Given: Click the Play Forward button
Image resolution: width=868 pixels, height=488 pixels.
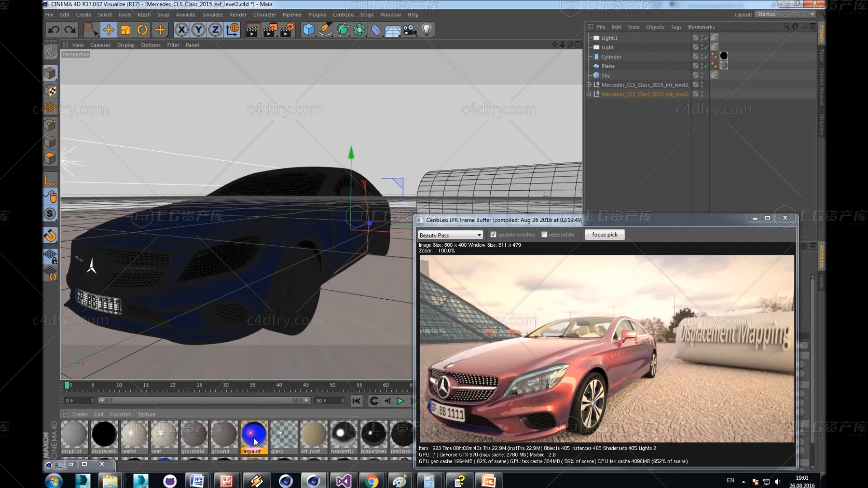Looking at the screenshot, I should coord(400,401).
